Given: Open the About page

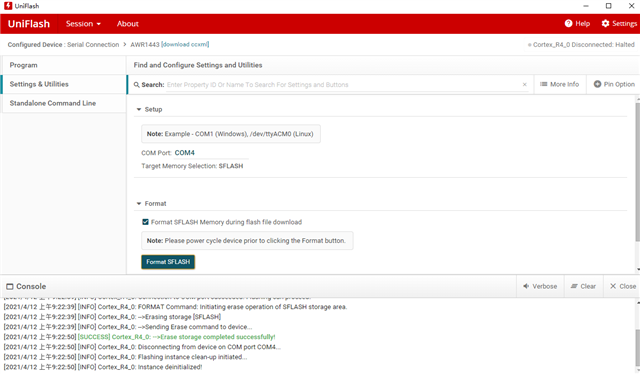Looking at the screenshot, I should 128,24.
